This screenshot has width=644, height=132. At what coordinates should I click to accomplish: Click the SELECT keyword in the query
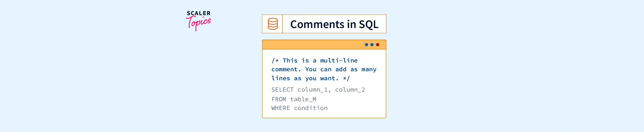283,90
